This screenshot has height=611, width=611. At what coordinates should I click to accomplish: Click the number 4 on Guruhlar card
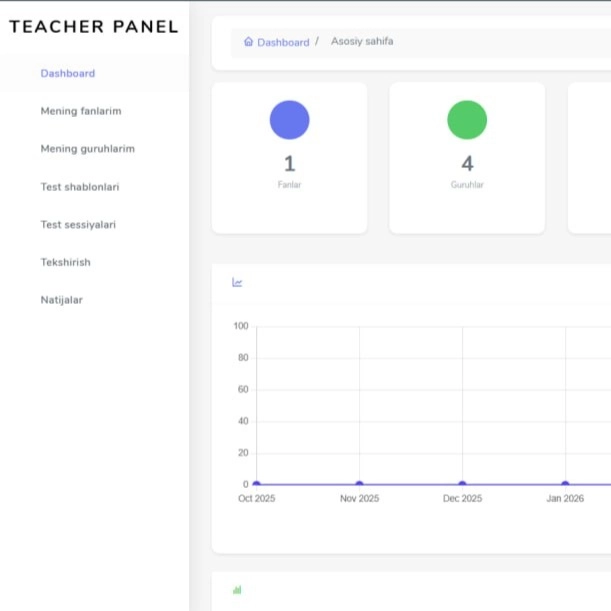[467, 164]
